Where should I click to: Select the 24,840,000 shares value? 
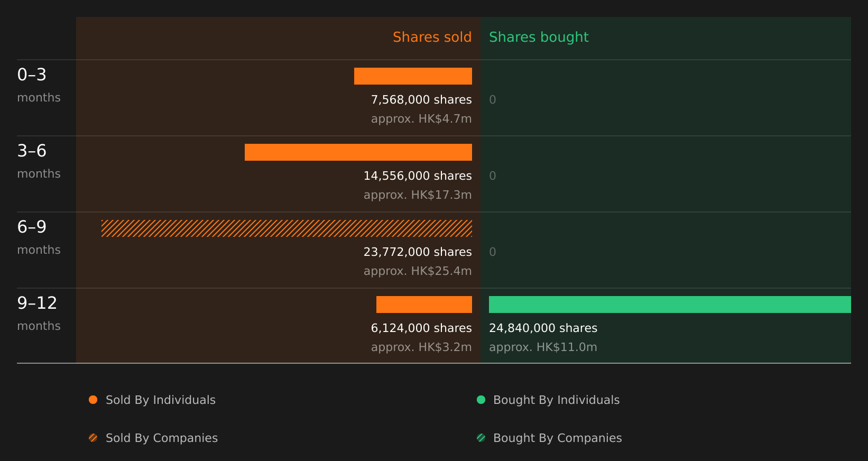[543, 328]
